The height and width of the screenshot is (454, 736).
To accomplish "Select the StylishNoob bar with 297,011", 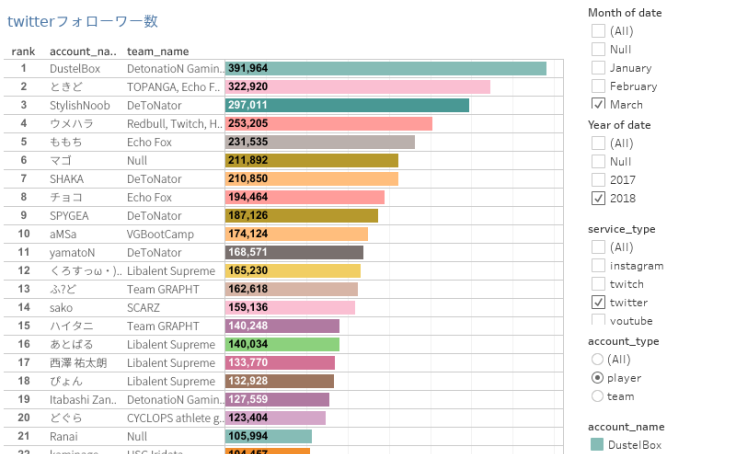I will (x=347, y=105).
